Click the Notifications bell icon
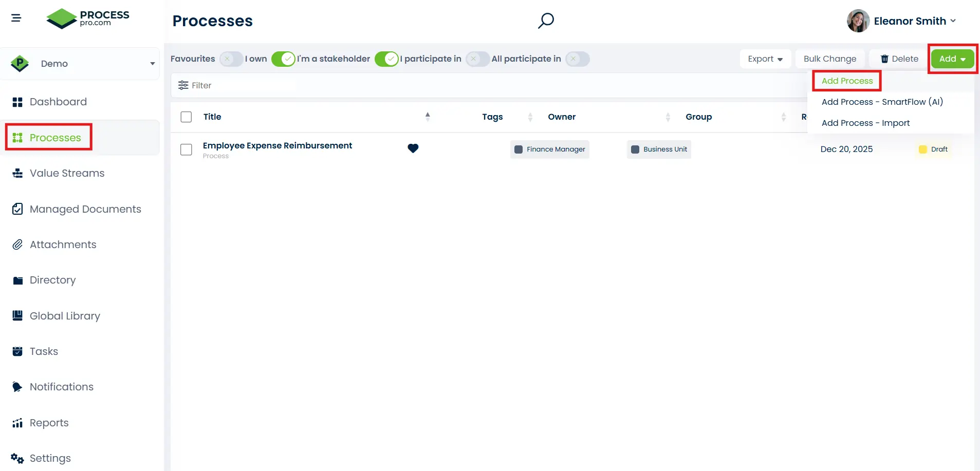This screenshot has width=980, height=471. tap(17, 386)
